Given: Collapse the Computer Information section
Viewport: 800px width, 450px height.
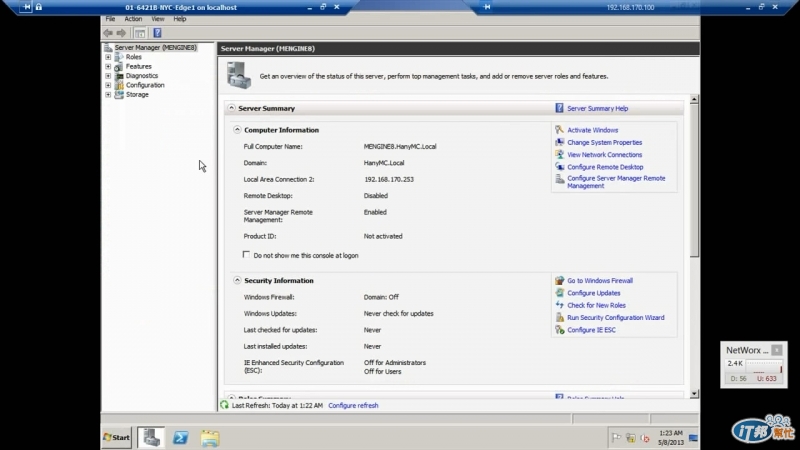Looking at the screenshot, I should pyautogui.click(x=237, y=130).
